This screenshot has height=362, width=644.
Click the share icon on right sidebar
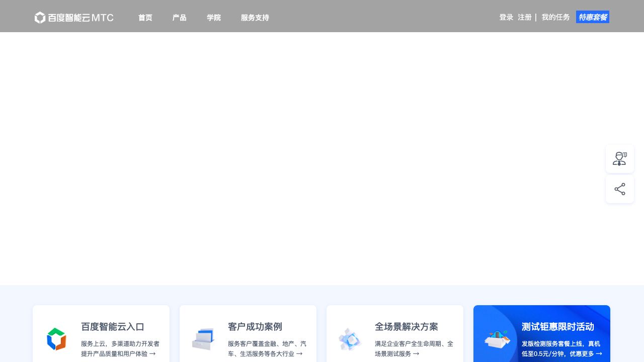click(x=619, y=190)
